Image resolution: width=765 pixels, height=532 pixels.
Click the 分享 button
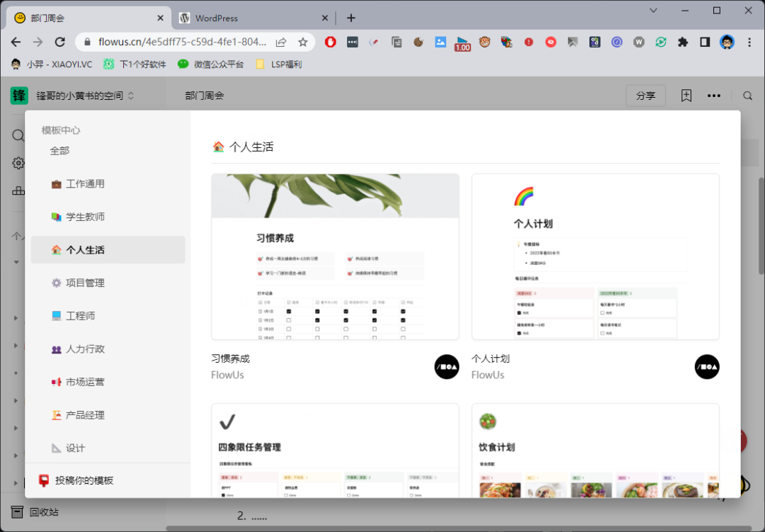(x=645, y=96)
